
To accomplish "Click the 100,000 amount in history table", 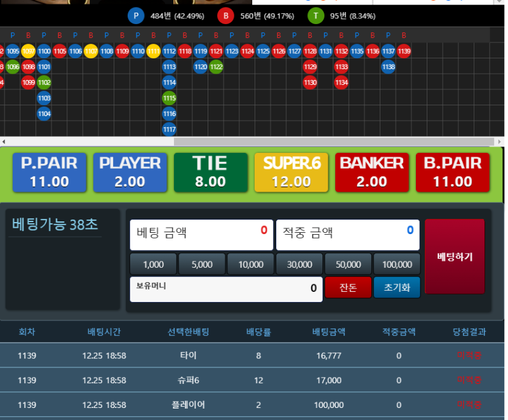I will (329, 405).
